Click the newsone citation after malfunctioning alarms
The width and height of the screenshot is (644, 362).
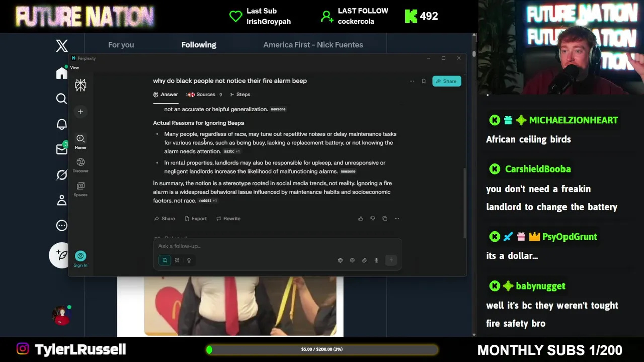click(x=348, y=172)
